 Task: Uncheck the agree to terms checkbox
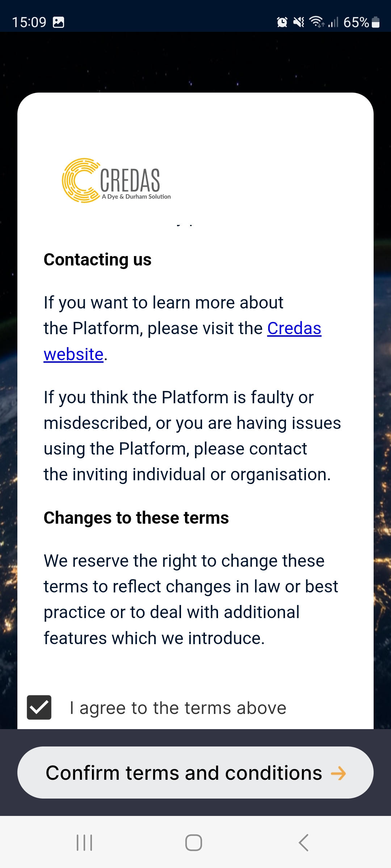click(39, 707)
